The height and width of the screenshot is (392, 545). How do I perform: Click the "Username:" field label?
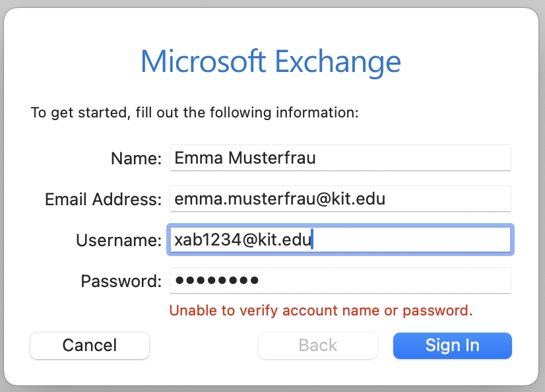(119, 240)
